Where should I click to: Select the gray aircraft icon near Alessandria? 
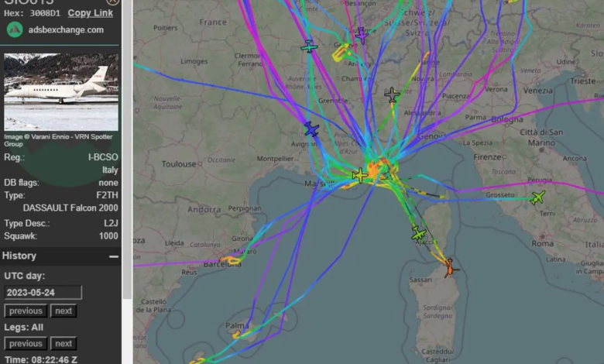click(392, 94)
